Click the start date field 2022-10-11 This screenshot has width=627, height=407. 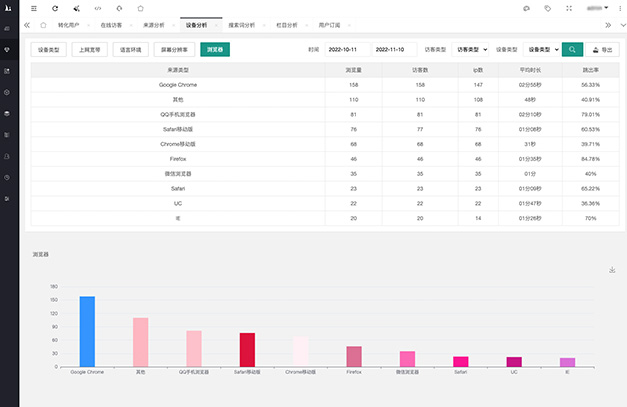344,48
